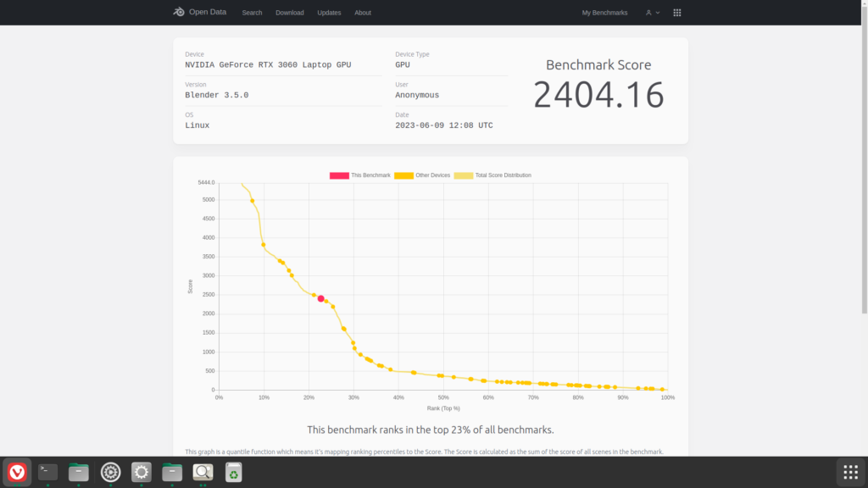Toggle Other Devices legend swatch
Viewport: 868px width, 488px height.
point(403,175)
